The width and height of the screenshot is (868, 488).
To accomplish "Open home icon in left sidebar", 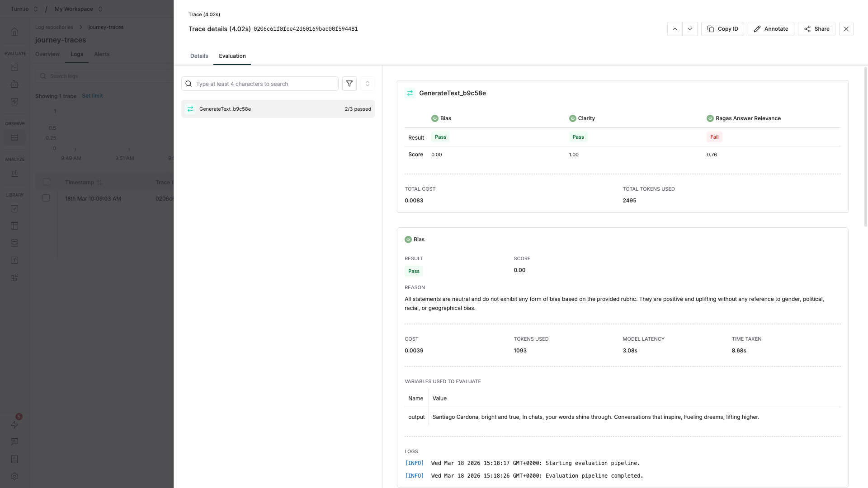I will [x=14, y=32].
